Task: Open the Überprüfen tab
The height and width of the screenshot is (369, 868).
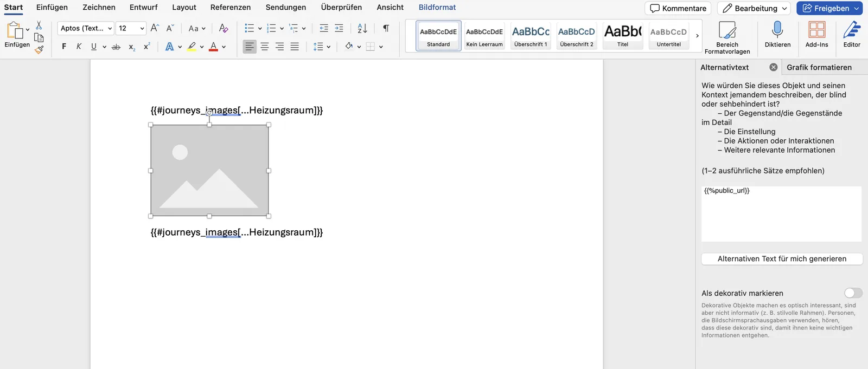Action: pos(341,7)
